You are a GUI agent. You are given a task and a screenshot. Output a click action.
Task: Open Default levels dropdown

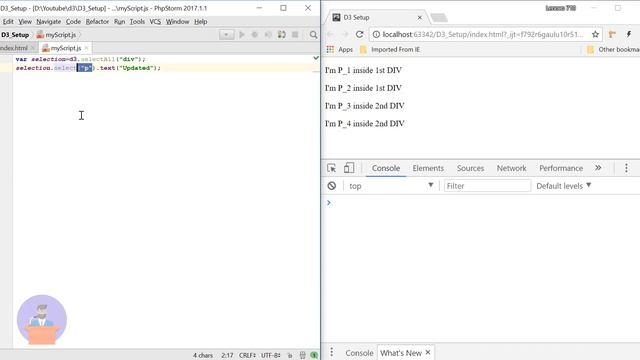point(564,186)
